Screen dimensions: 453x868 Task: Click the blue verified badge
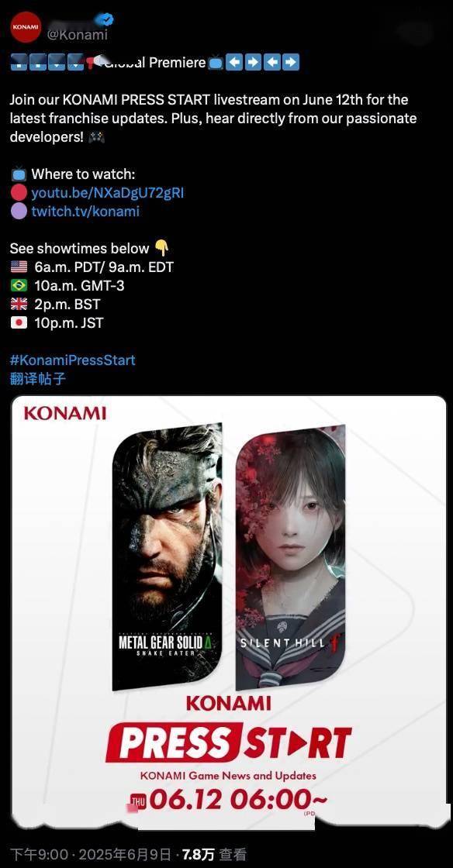(104, 20)
